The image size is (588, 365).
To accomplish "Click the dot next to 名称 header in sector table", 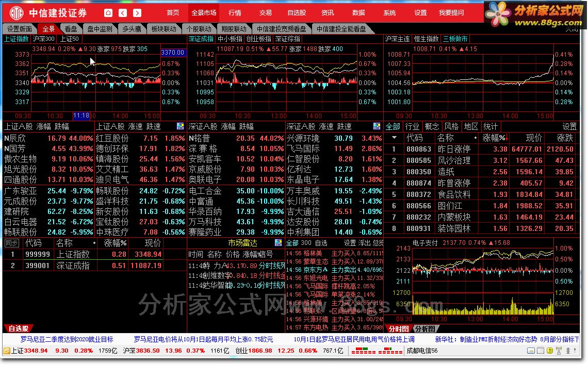I will [476, 138].
